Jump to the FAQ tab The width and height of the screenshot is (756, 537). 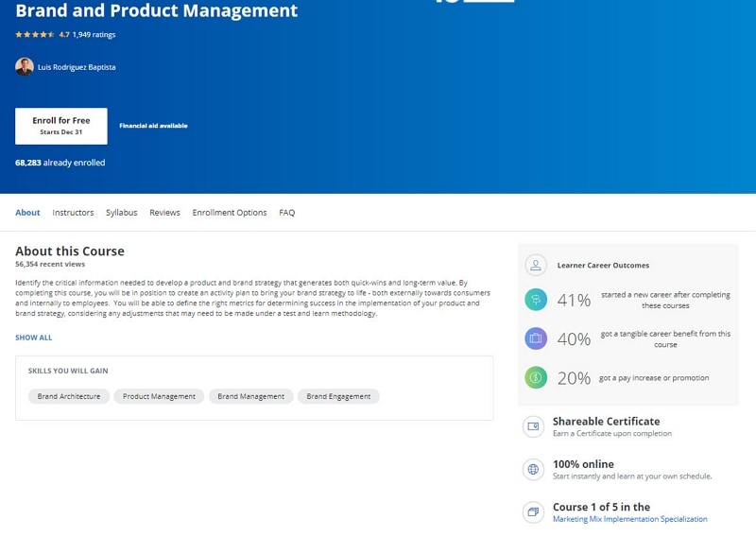287,213
